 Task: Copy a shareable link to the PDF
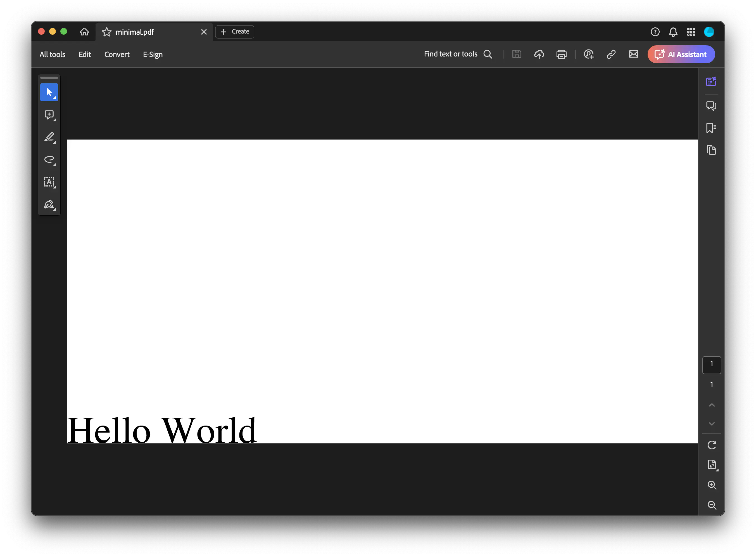(x=611, y=54)
